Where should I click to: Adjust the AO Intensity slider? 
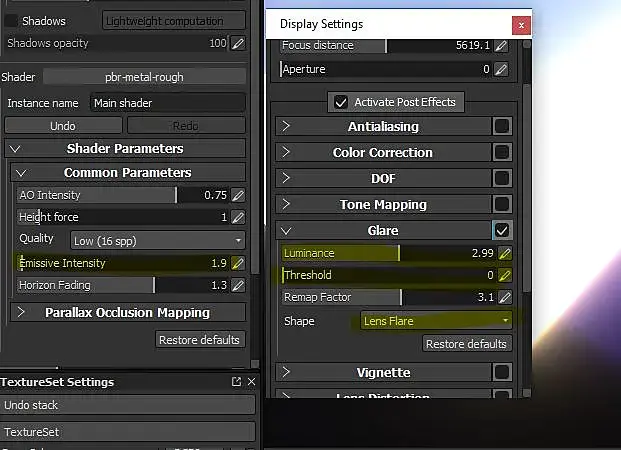click(x=123, y=195)
